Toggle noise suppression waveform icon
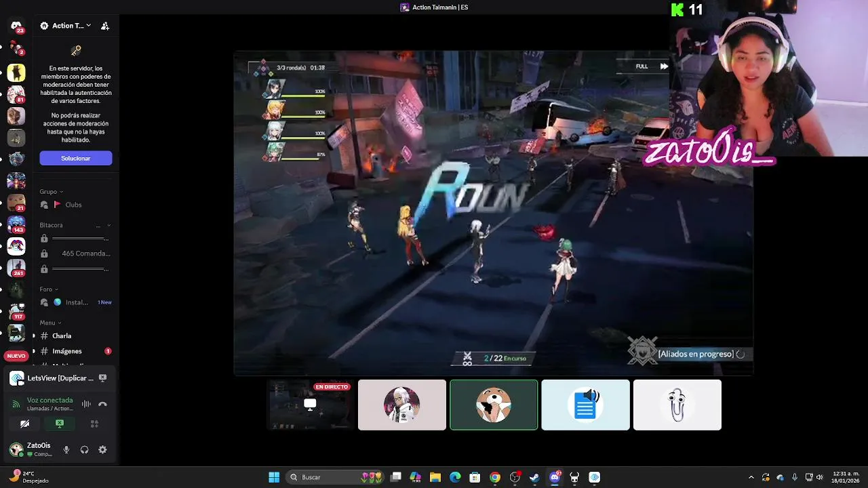868x488 pixels. point(86,404)
